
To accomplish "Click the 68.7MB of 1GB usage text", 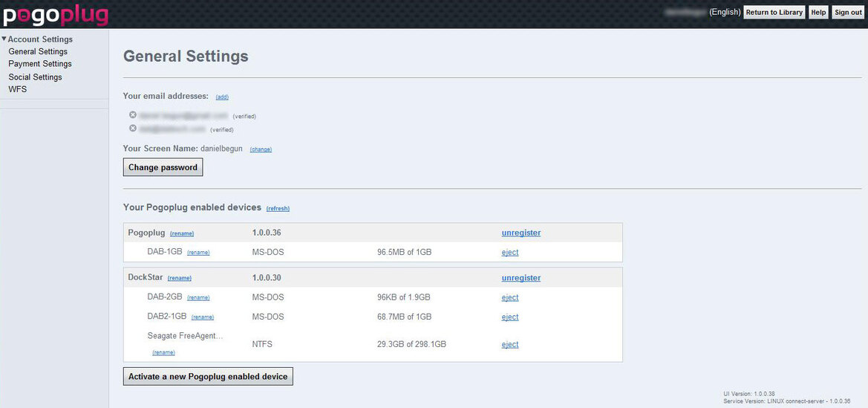I will click(x=404, y=317).
